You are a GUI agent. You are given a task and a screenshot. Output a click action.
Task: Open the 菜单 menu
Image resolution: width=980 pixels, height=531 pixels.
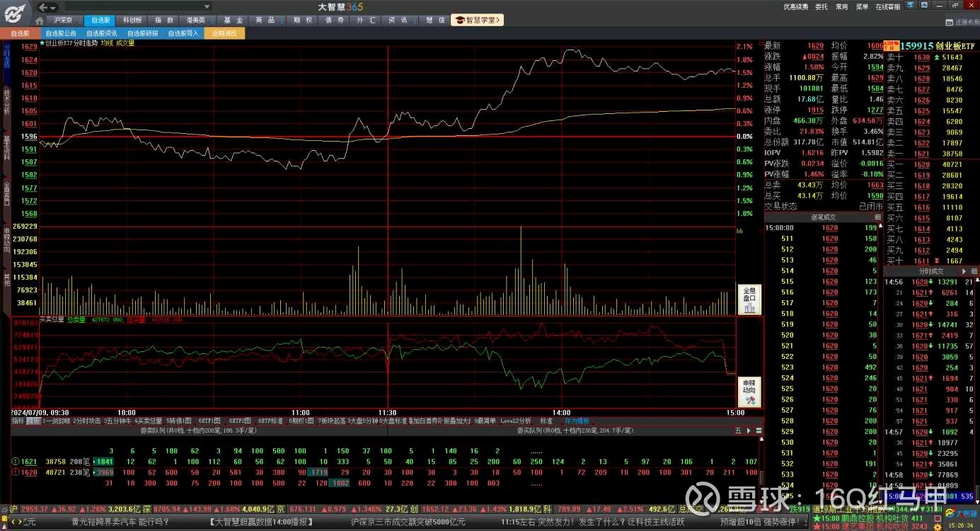[862, 7]
